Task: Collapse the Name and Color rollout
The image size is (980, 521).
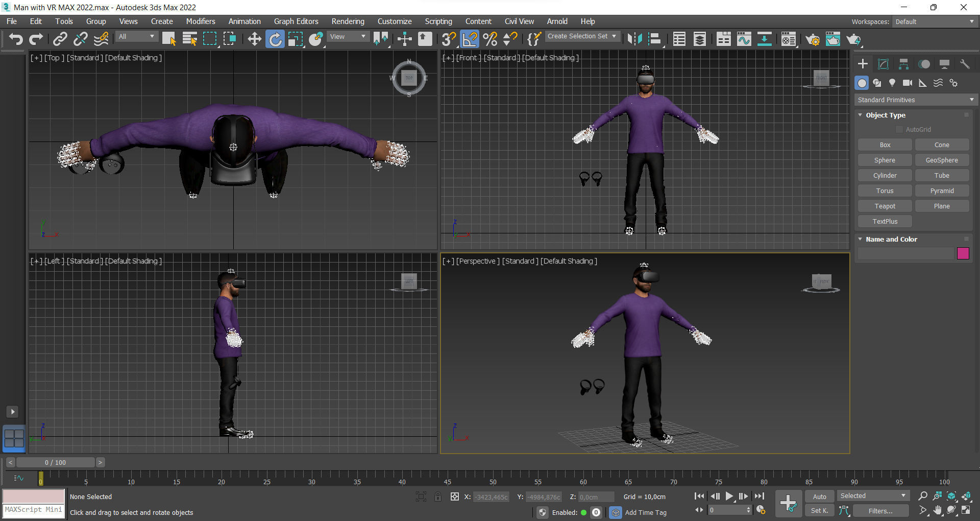Action: click(860, 240)
